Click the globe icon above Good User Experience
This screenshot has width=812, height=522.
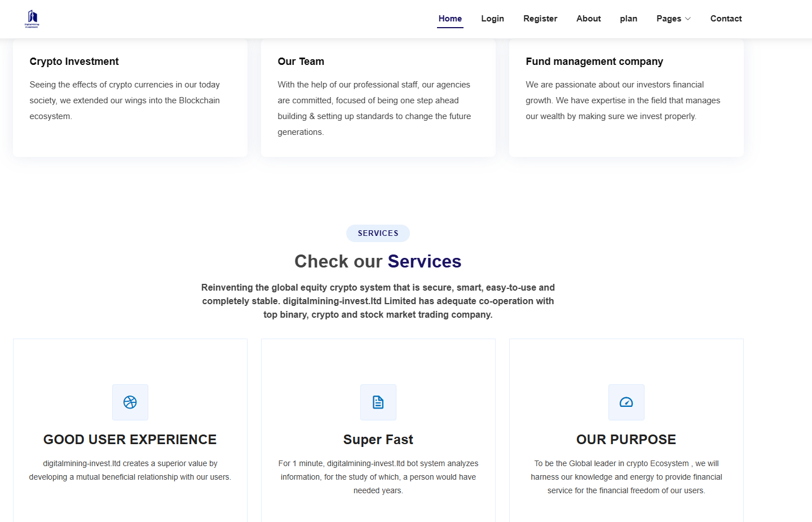pos(130,402)
